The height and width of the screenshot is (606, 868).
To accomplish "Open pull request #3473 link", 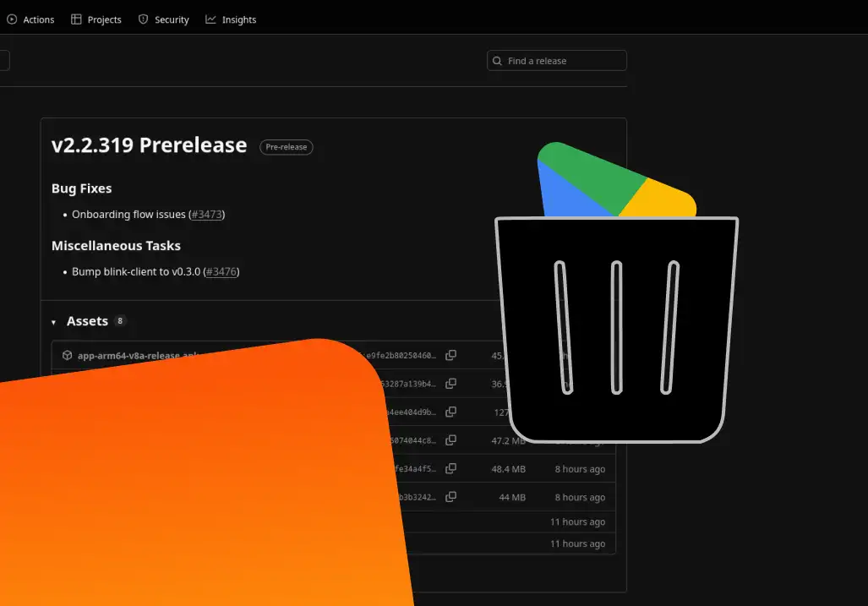I will (x=206, y=214).
